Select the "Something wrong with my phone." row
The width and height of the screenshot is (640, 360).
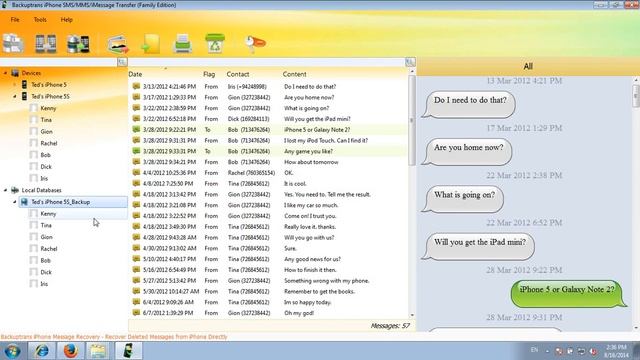[268, 281]
